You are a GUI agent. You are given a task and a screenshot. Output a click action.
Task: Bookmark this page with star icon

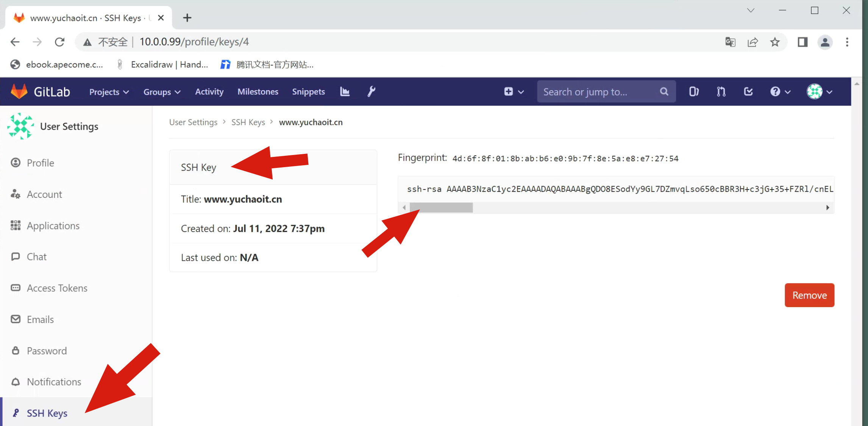pyautogui.click(x=775, y=42)
